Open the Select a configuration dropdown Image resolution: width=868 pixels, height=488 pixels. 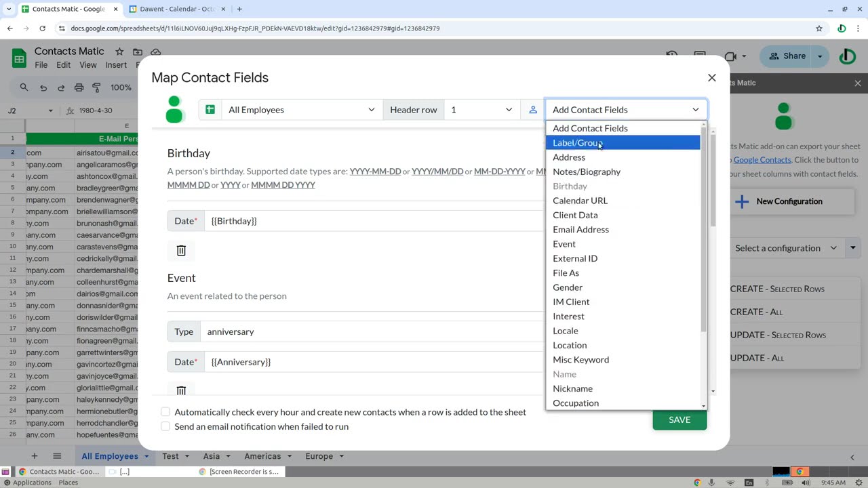coord(785,248)
